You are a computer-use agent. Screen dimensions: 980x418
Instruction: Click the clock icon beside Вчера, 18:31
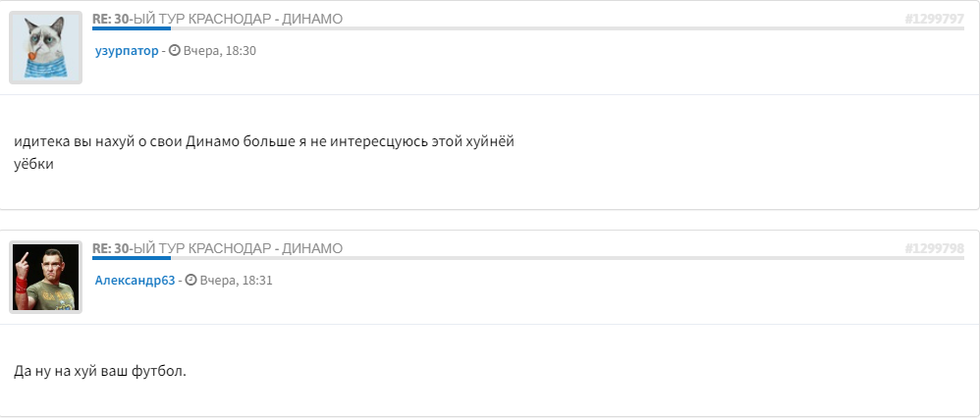[191, 280]
